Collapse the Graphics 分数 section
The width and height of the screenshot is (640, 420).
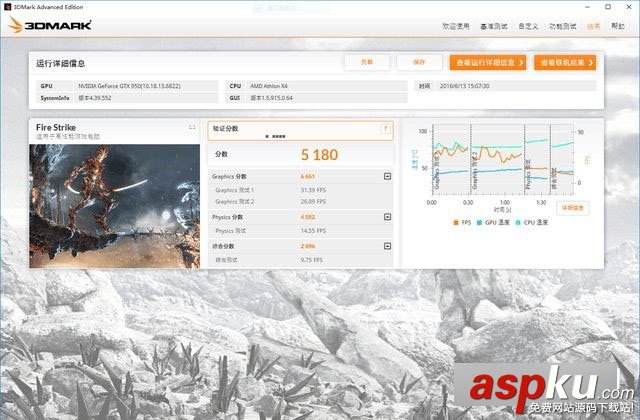click(x=387, y=176)
